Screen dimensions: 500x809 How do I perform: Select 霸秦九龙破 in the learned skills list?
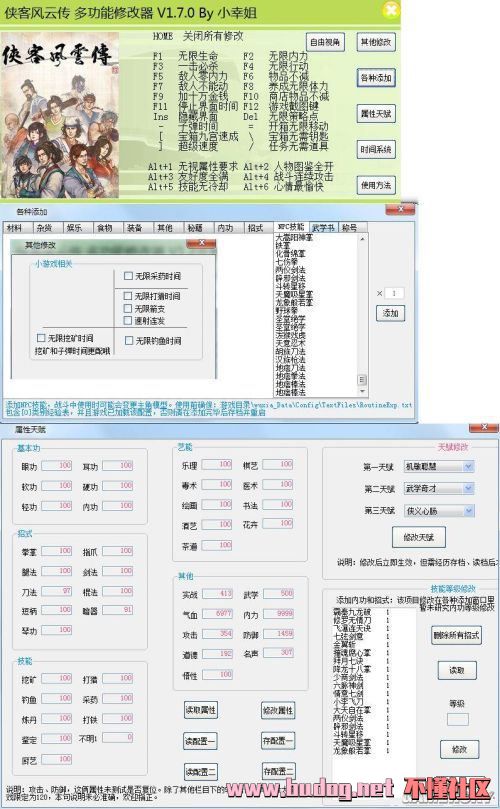[352, 612]
